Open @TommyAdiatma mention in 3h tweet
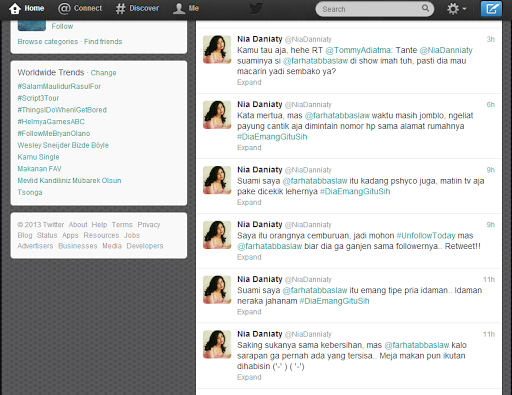This screenshot has height=395, width=512. coord(359,50)
